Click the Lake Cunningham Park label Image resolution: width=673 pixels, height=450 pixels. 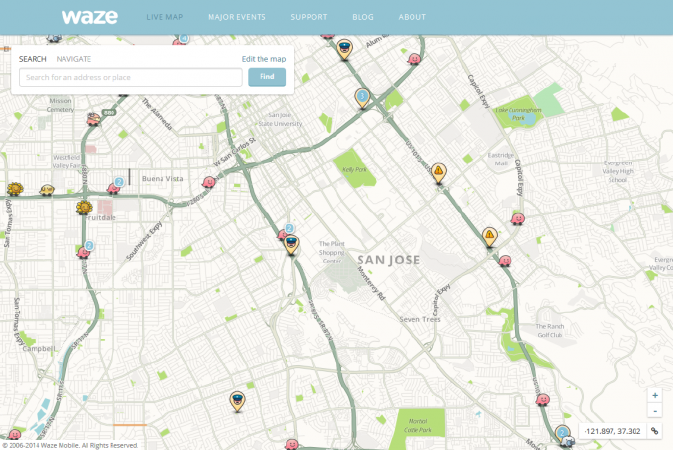pos(518,114)
